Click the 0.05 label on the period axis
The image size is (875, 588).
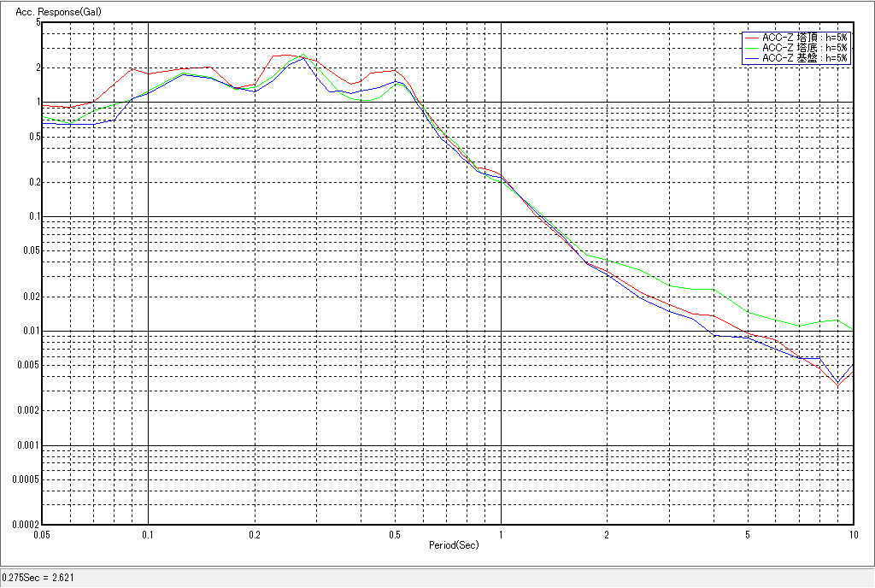click(41, 533)
